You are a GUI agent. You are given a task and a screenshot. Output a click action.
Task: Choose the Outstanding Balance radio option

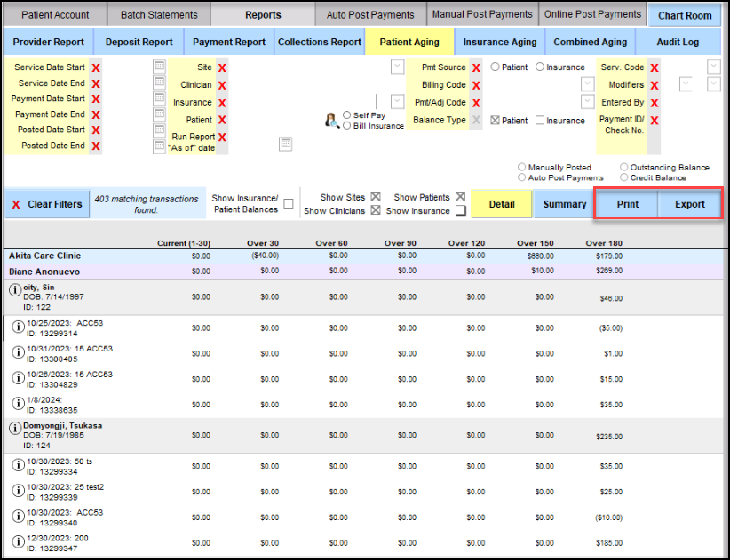[x=624, y=167]
